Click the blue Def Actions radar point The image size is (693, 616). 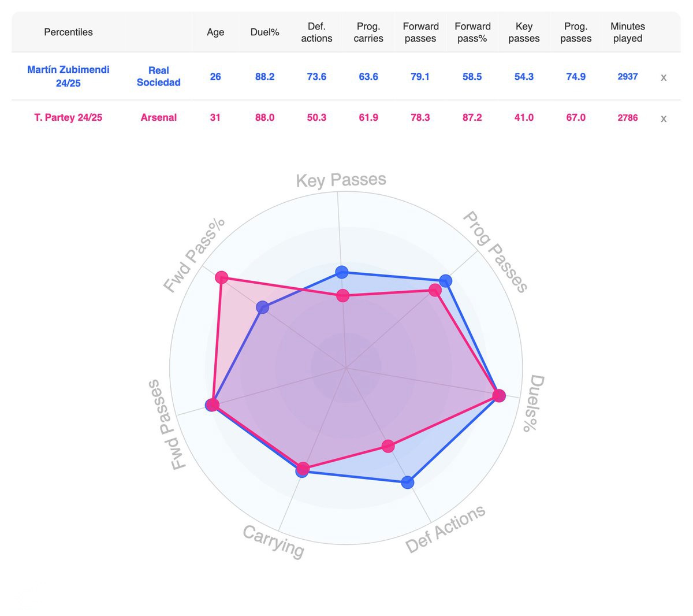(x=408, y=482)
